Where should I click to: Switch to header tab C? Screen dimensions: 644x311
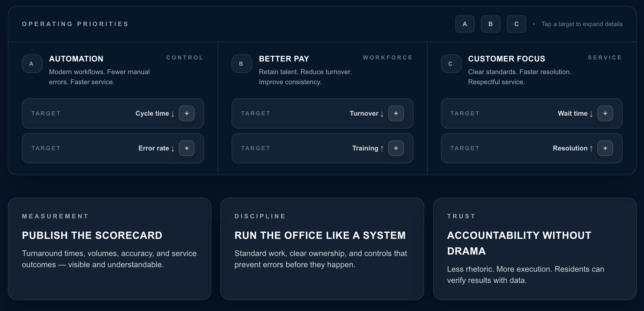click(x=516, y=24)
